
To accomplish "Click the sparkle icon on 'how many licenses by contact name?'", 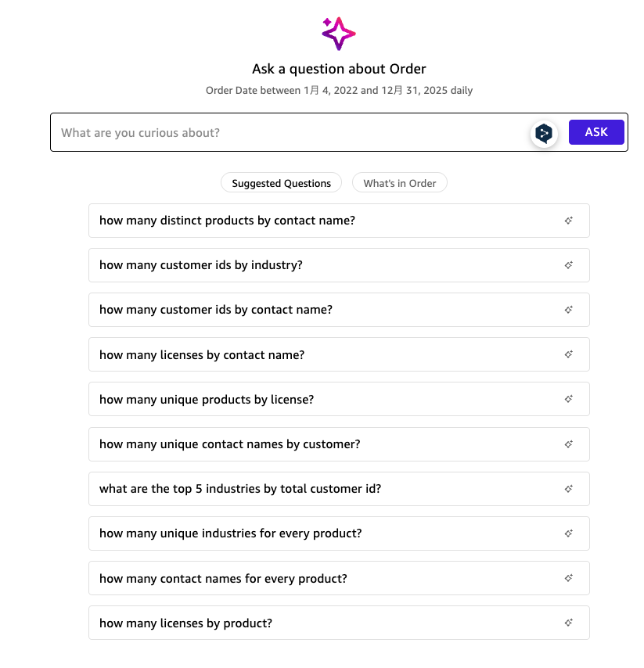I will [x=569, y=354].
